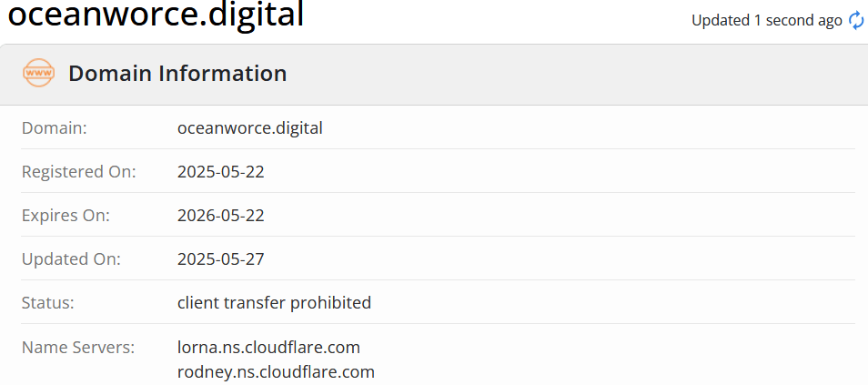Select the expiry date 2026-05-22
The image size is (868, 385).
click(x=221, y=216)
